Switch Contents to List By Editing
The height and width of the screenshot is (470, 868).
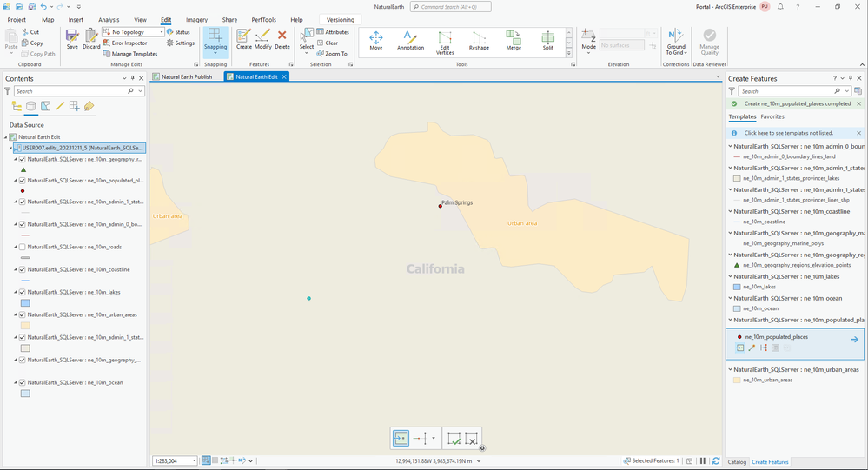[x=60, y=106]
